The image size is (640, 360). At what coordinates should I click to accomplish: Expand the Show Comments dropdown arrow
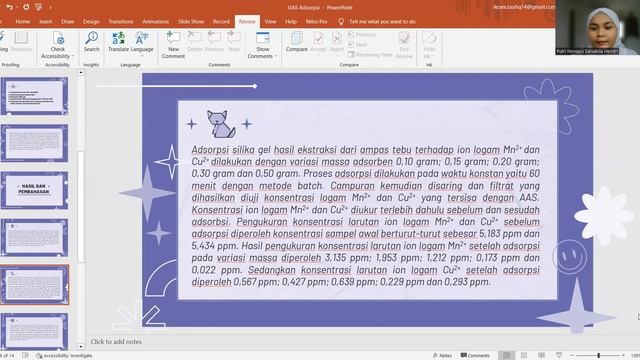(276, 56)
